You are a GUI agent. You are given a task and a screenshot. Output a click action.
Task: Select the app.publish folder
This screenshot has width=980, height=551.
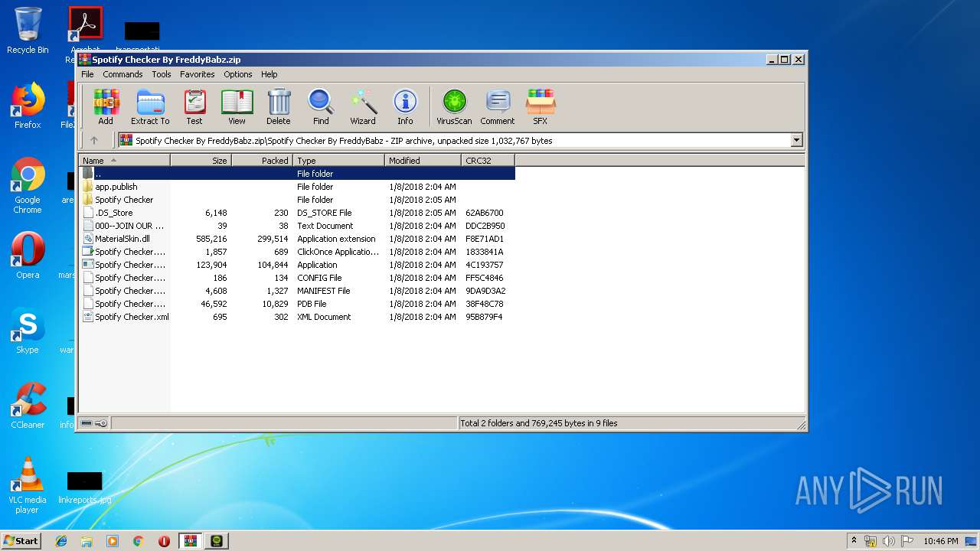[x=297, y=187]
